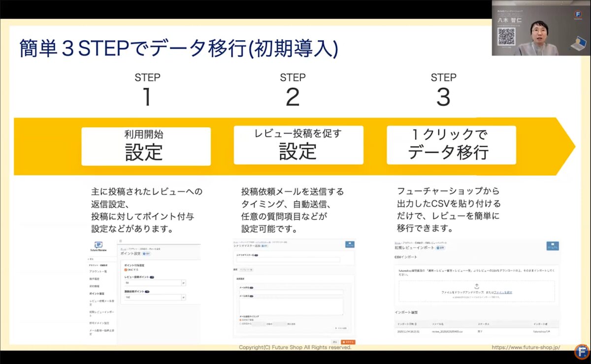This screenshot has height=364, width=591.
Task: Open the manual icon button on the import screen
Action: [x=552, y=246]
